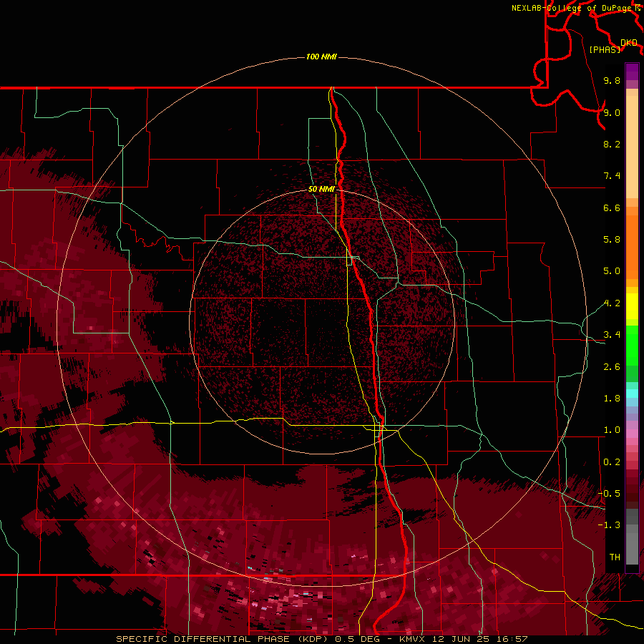Viewport: 644px width, 644px height.
Task: Select the -0.5 value on the scale
Action: [609, 494]
